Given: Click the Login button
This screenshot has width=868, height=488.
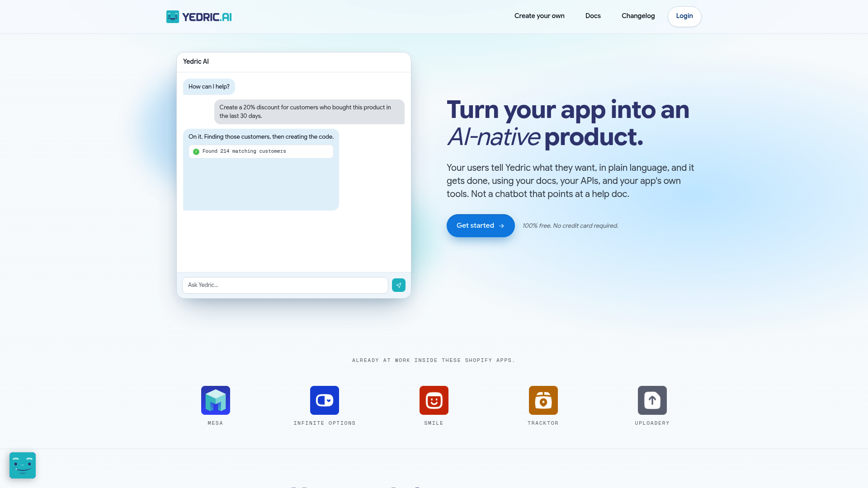Looking at the screenshot, I should pos(684,16).
